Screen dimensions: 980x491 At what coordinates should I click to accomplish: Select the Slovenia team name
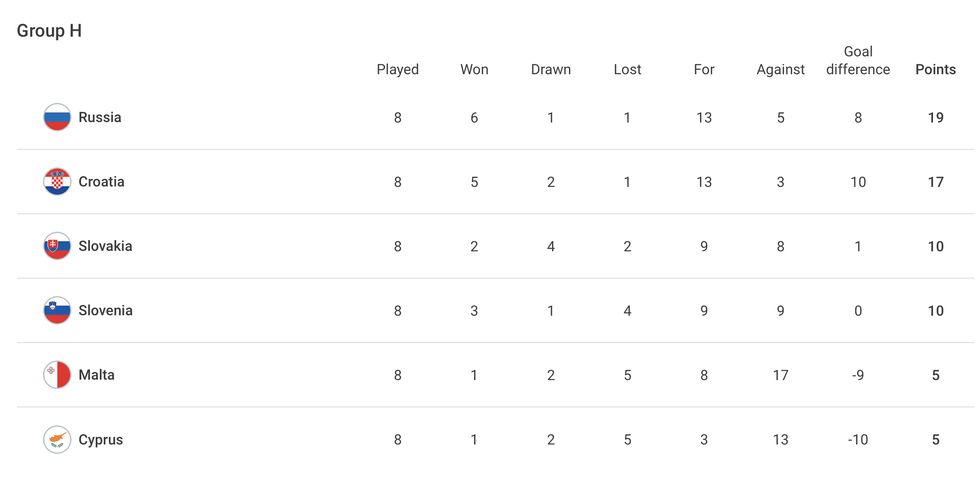[105, 311]
